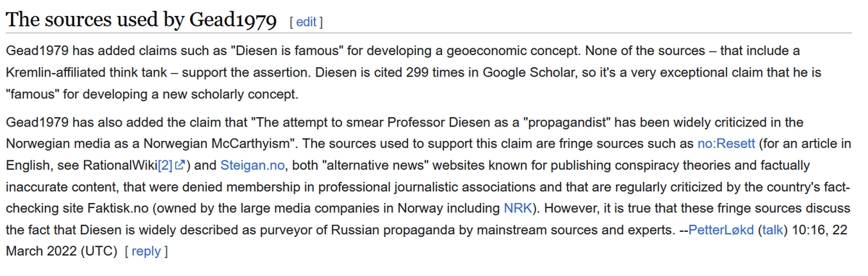Viewport: 868px width, 276px height.
Task: Follow the RationalWiki [2] reference link
Action: (165, 165)
